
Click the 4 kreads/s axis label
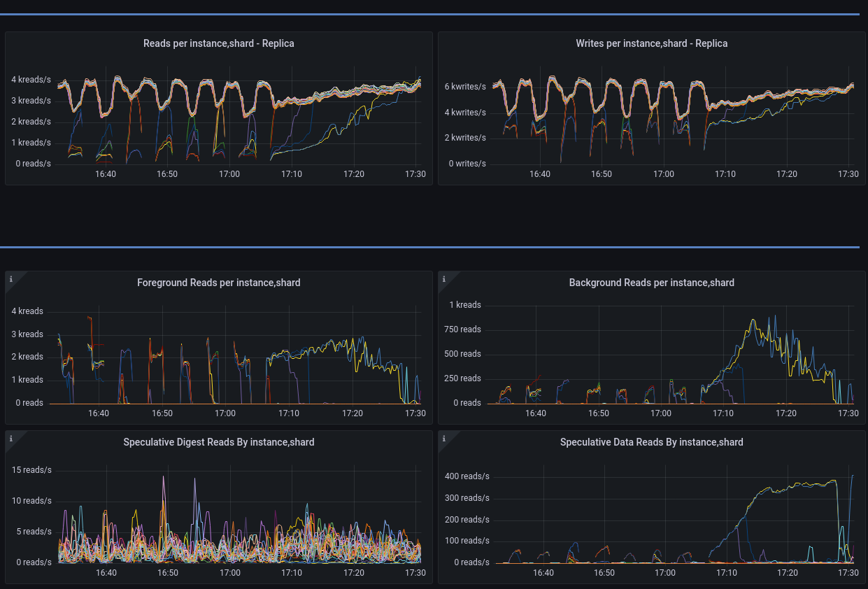click(31, 80)
